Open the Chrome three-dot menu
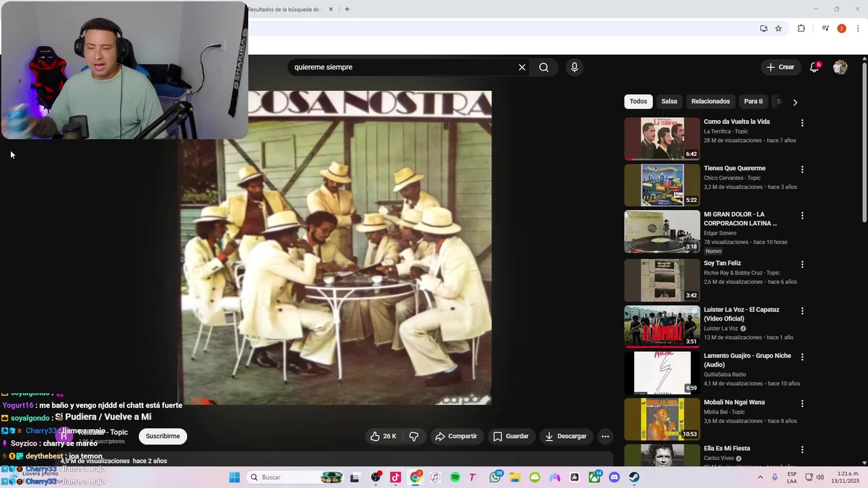Screen dimensions: 868x488 859,28
